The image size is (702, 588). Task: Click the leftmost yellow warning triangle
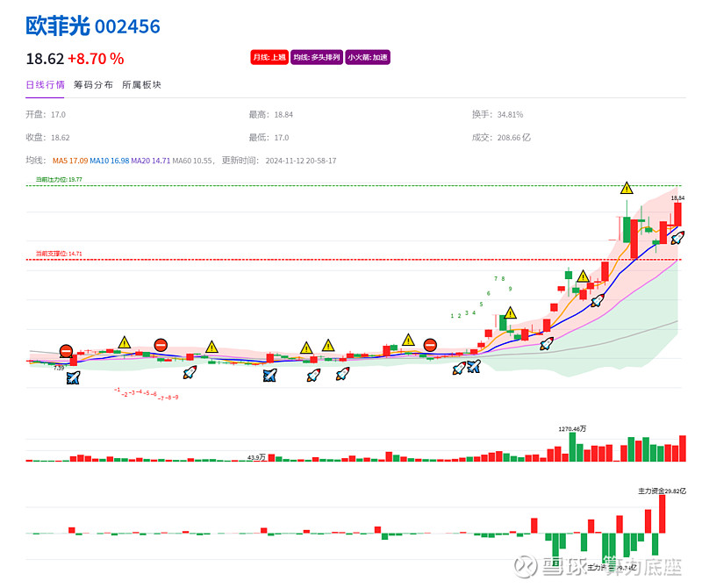coord(124,342)
